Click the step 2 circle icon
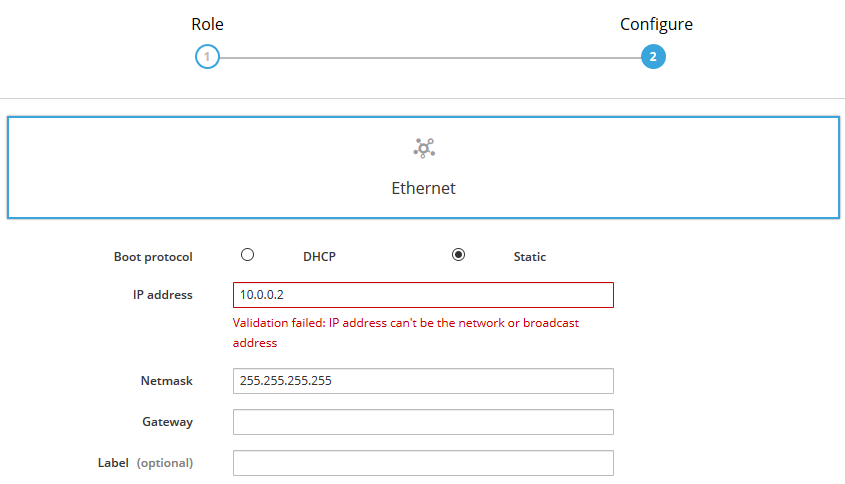The height and width of the screenshot is (484, 845). [x=653, y=57]
